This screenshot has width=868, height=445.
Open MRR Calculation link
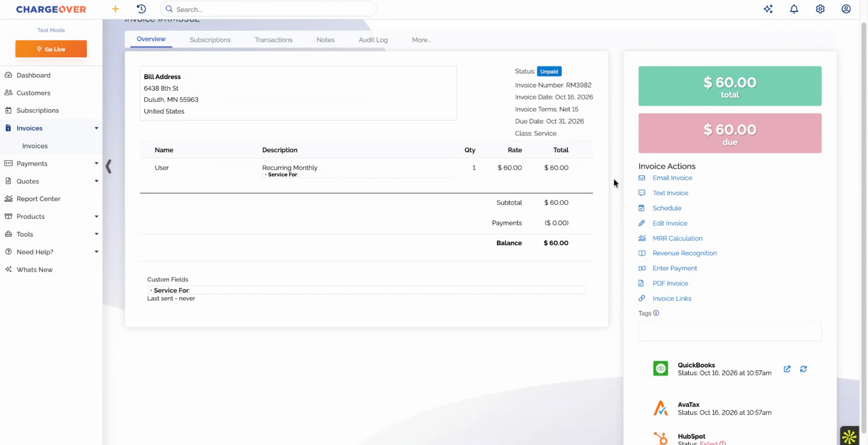click(677, 238)
